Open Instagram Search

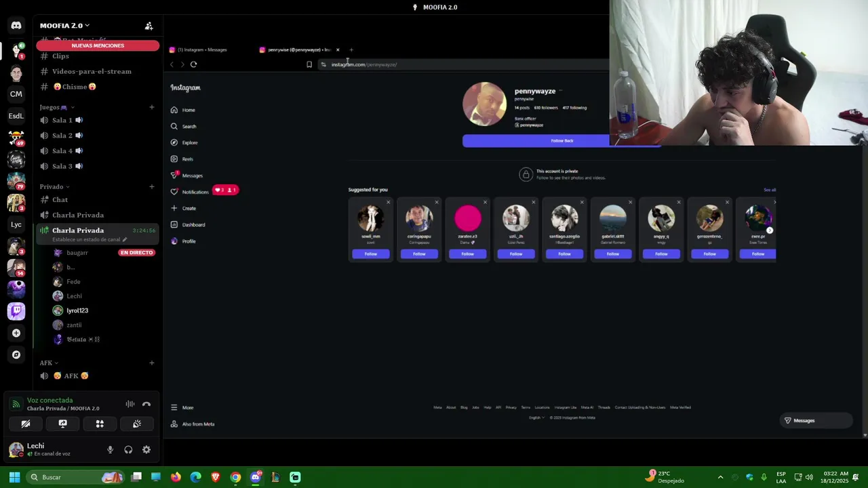(x=184, y=126)
